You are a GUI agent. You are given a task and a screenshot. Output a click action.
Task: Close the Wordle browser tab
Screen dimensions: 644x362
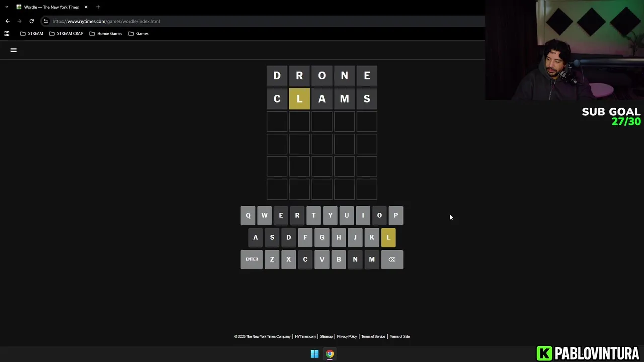(x=86, y=7)
